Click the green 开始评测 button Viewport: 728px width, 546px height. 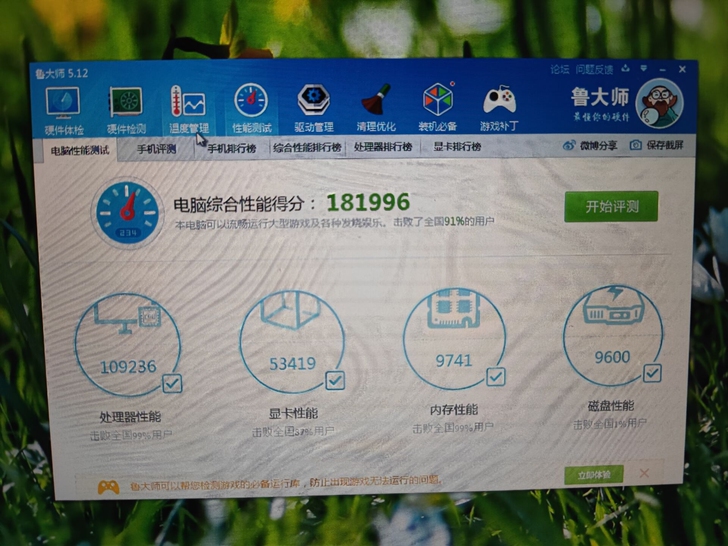(611, 206)
